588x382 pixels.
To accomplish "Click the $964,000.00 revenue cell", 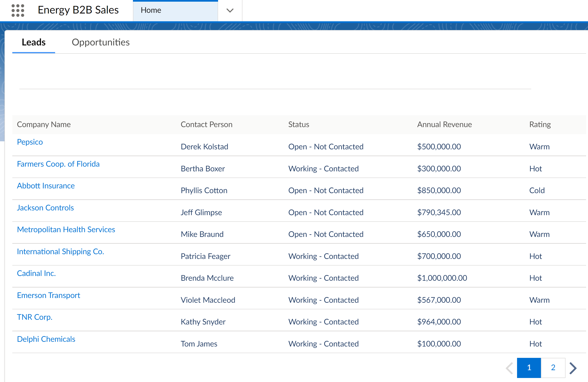I will click(439, 322).
